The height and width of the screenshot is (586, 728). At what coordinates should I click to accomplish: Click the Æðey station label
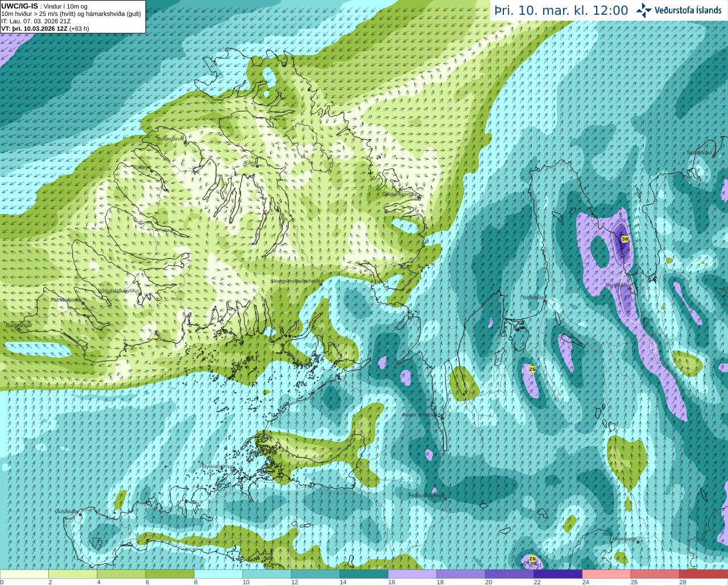point(250,162)
